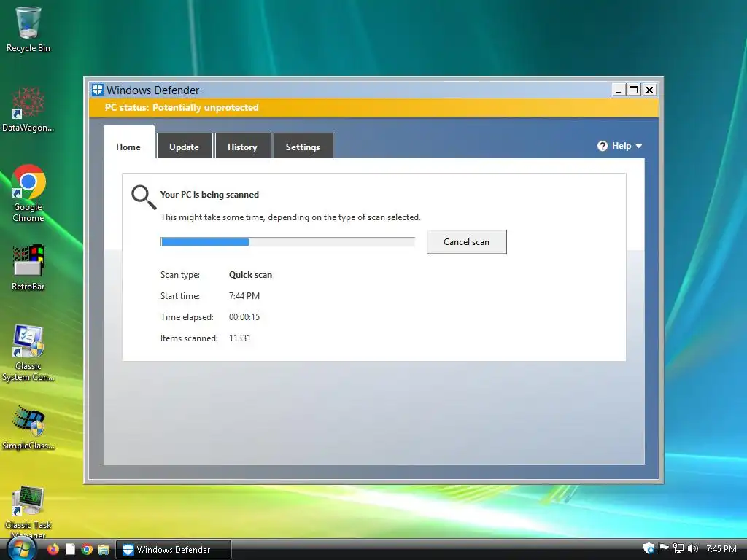747x560 pixels.
Task: Click the 'Quick scan' scan type value
Action: click(x=251, y=275)
